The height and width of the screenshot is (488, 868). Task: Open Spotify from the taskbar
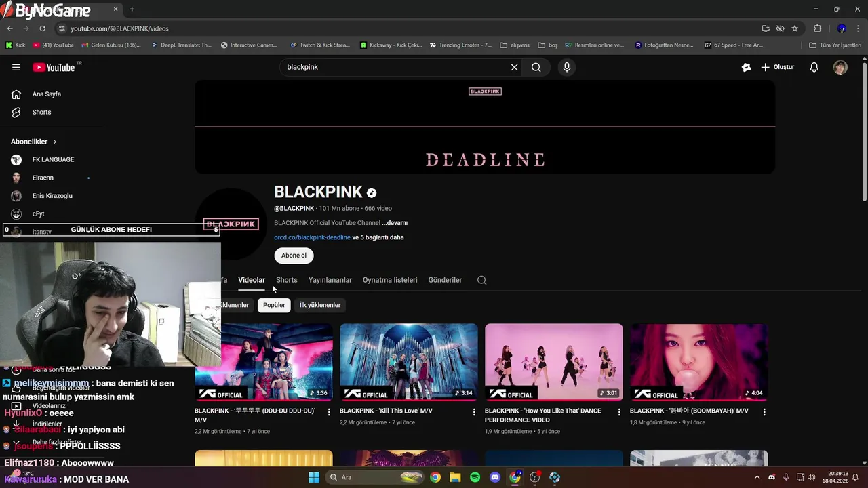coord(475,477)
